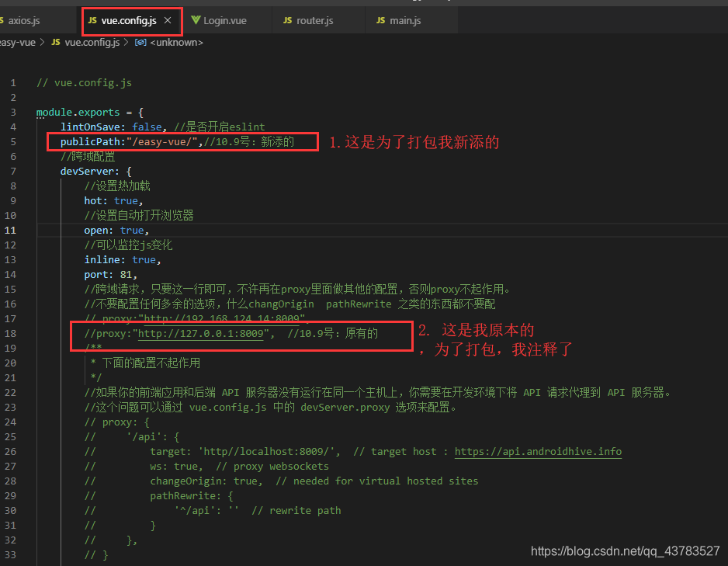The height and width of the screenshot is (566, 728).
Task: Click the 'rewrite path' comment on line 30
Action: click(x=305, y=510)
